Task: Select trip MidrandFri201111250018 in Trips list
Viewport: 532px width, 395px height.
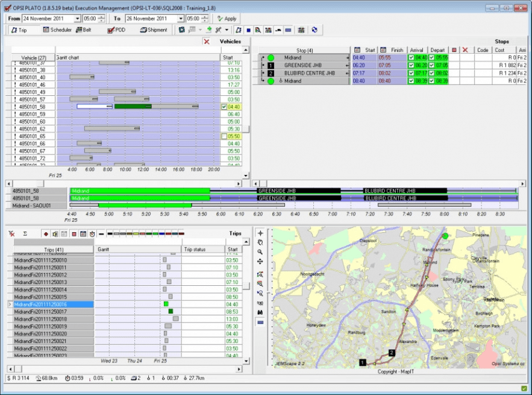Action: coord(40,319)
